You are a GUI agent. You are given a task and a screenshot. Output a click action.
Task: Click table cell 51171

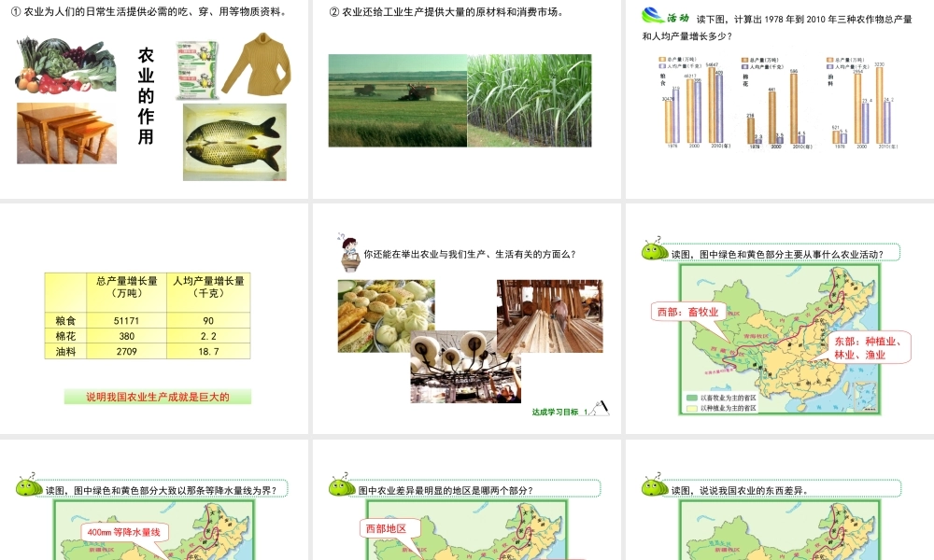point(126,320)
